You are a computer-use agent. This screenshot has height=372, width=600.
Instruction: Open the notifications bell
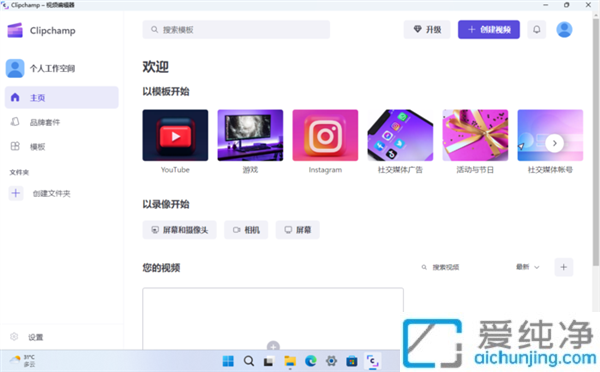536,29
